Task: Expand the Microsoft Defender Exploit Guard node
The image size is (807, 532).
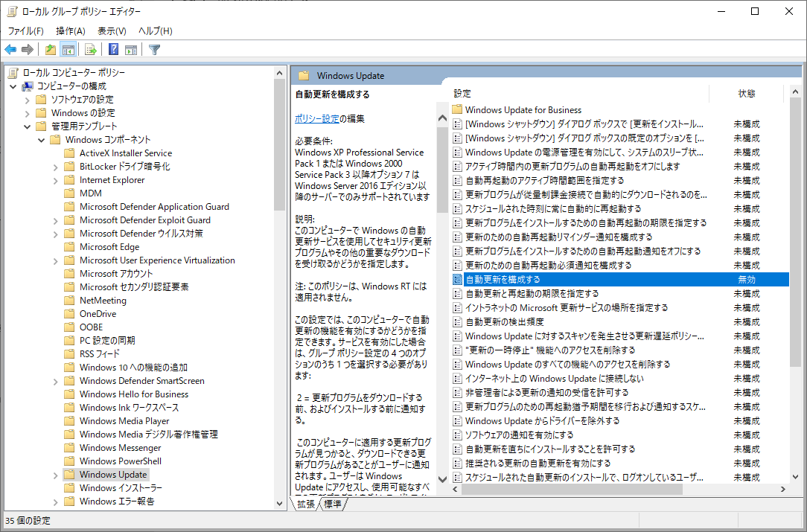Action: pos(56,220)
